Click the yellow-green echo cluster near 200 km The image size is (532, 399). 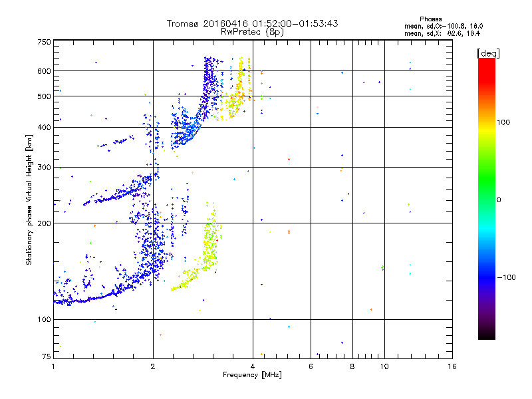[x=211, y=237]
